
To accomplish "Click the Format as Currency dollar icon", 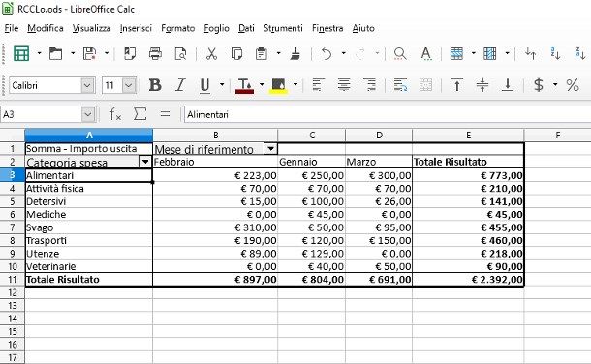I will 539,85.
